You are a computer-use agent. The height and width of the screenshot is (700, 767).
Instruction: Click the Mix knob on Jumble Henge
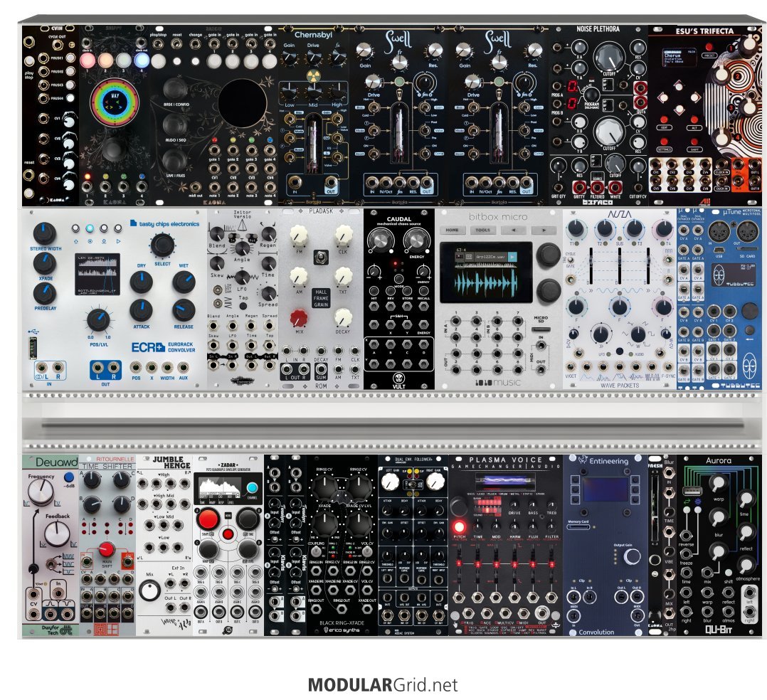[x=149, y=590]
